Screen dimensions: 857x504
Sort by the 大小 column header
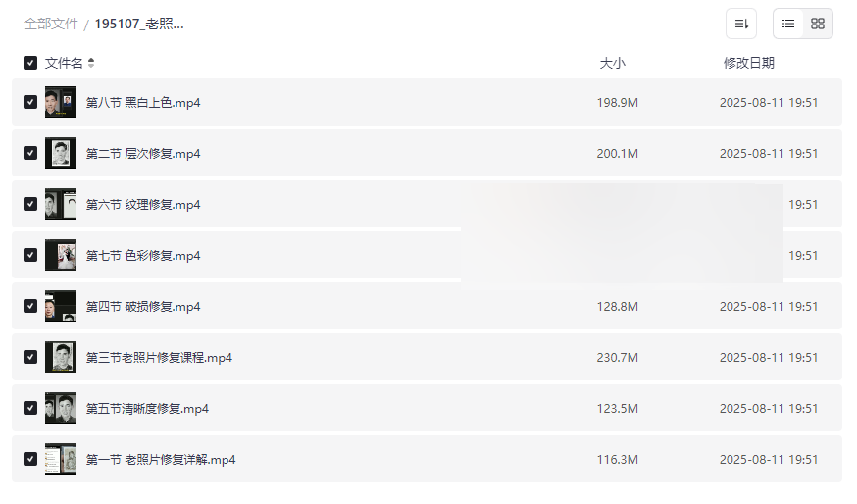(612, 63)
